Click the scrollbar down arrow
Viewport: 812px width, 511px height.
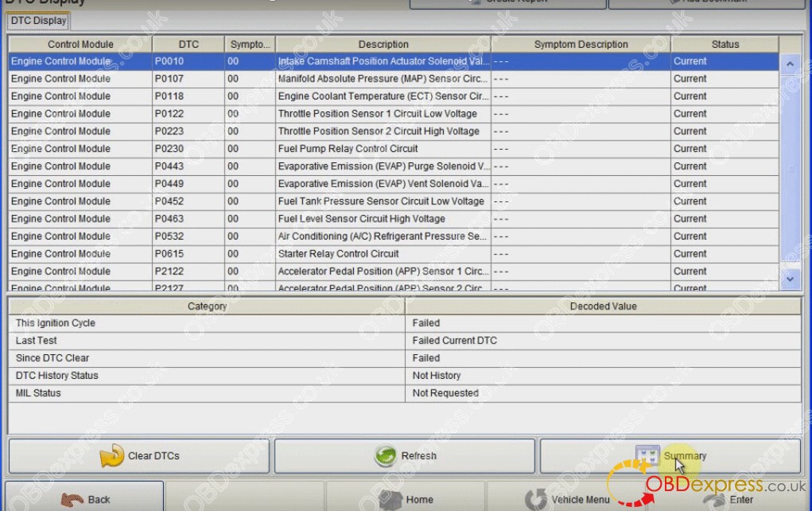[x=790, y=279]
